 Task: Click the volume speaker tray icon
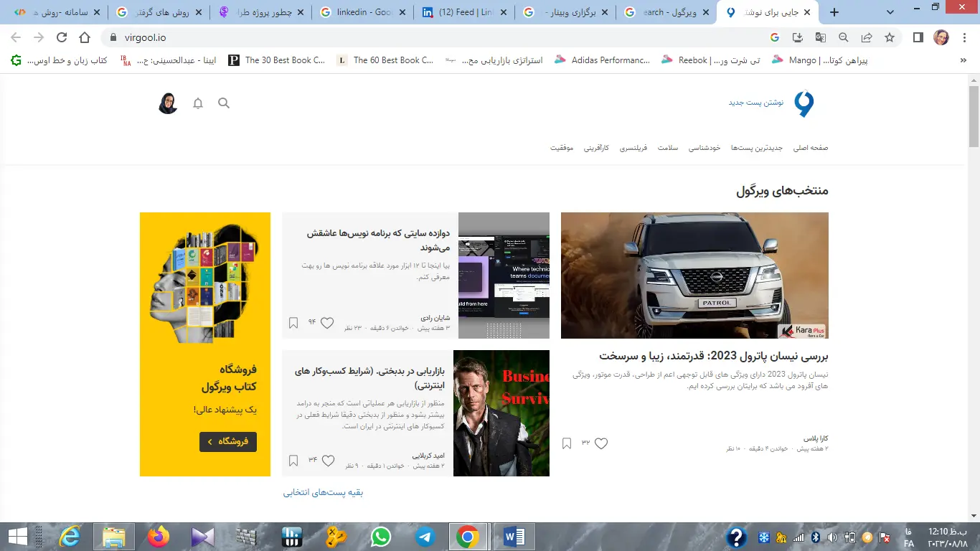click(x=832, y=537)
